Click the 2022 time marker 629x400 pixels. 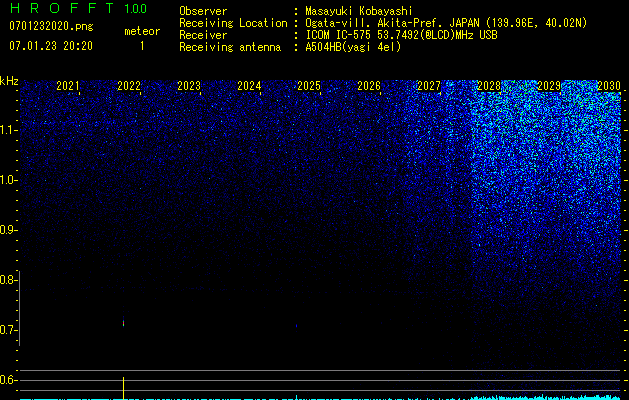pyautogui.click(x=129, y=86)
